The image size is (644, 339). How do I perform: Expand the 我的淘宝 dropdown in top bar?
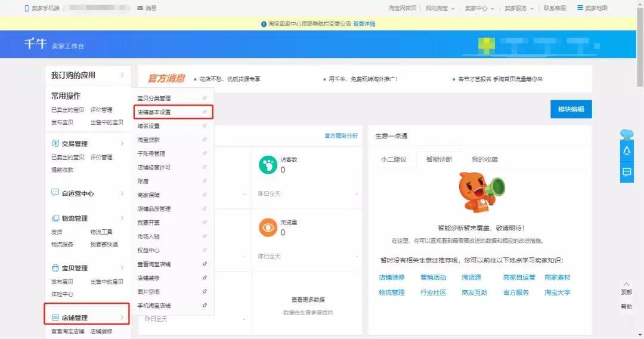[x=440, y=8]
